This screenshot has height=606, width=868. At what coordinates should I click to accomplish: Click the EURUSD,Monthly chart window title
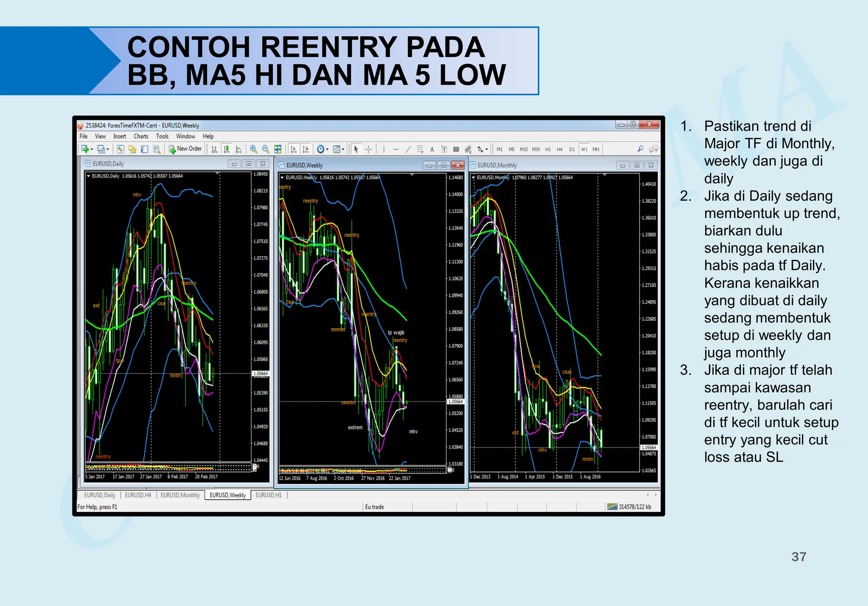(497, 165)
